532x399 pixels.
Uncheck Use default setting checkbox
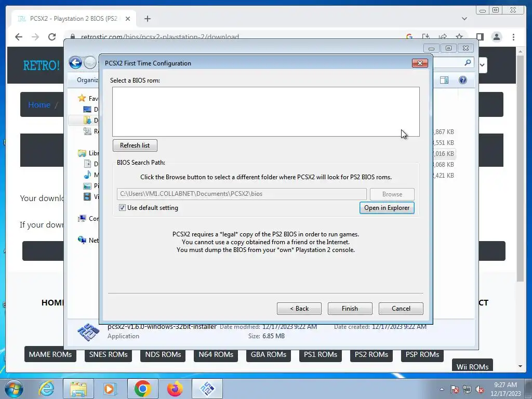122,208
